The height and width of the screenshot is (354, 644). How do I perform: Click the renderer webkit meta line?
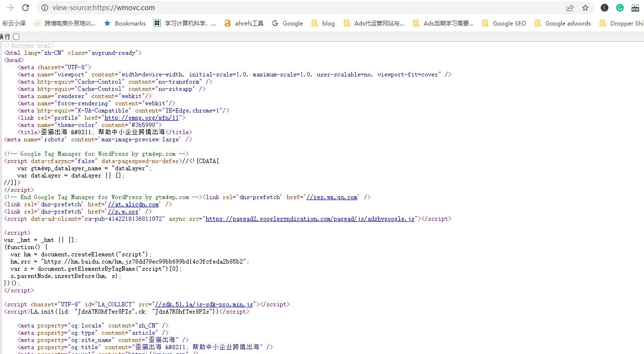pos(85,96)
